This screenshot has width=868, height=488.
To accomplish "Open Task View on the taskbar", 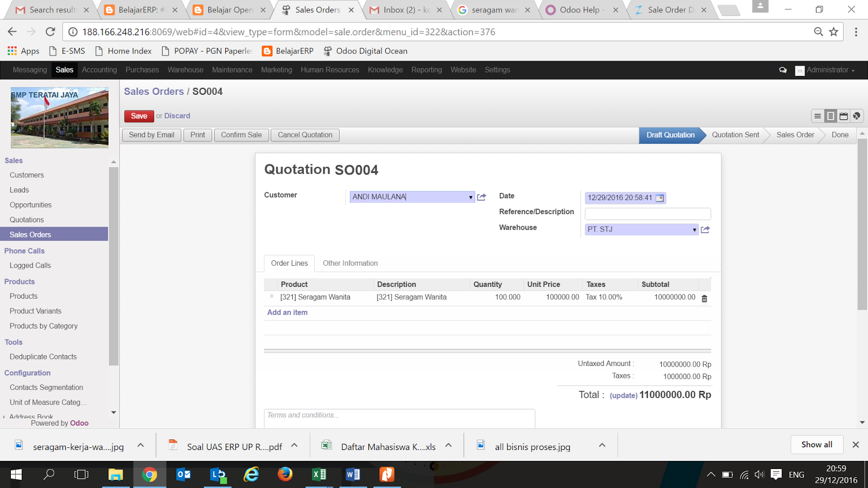I will (81, 474).
